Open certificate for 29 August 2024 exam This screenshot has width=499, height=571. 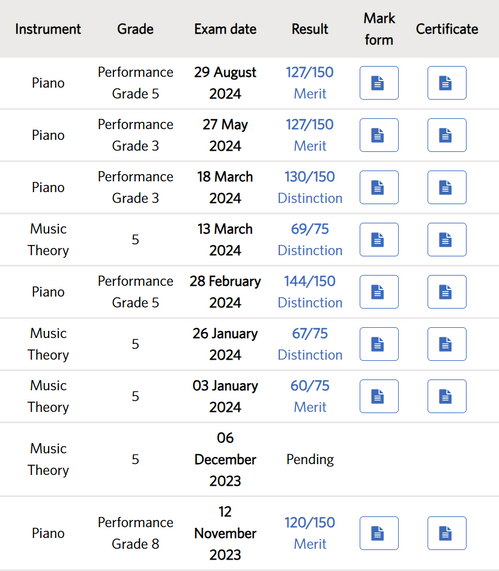tap(447, 83)
